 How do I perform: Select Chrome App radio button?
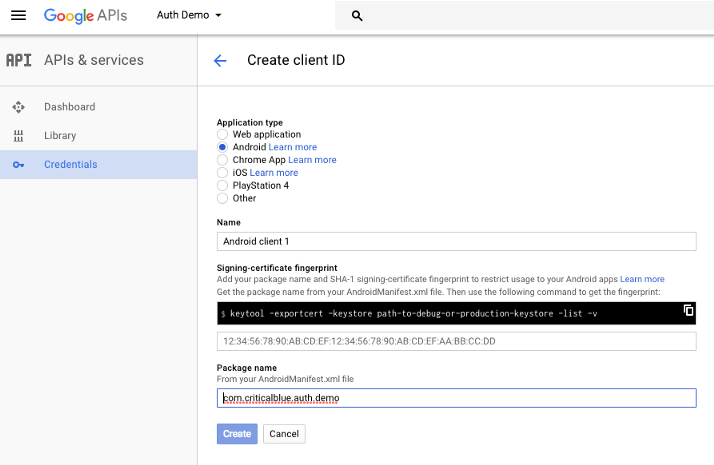(222, 160)
